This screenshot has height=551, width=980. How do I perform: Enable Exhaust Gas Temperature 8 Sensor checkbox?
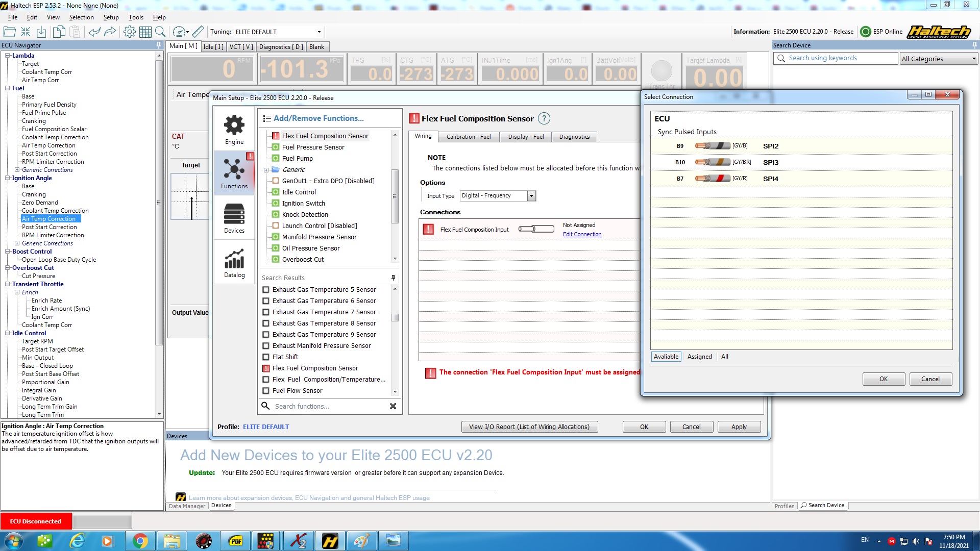point(266,323)
